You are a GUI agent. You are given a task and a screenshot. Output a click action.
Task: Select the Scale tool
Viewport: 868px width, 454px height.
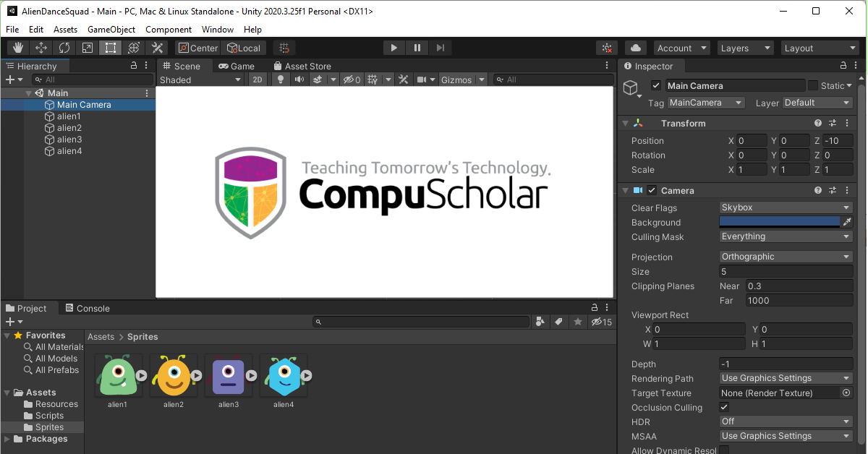coord(88,48)
